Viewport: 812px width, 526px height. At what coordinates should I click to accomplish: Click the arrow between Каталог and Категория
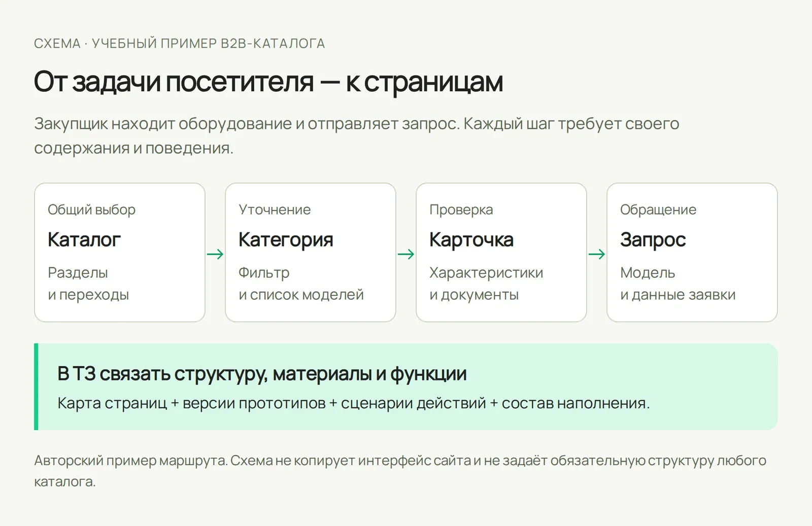[x=215, y=254]
